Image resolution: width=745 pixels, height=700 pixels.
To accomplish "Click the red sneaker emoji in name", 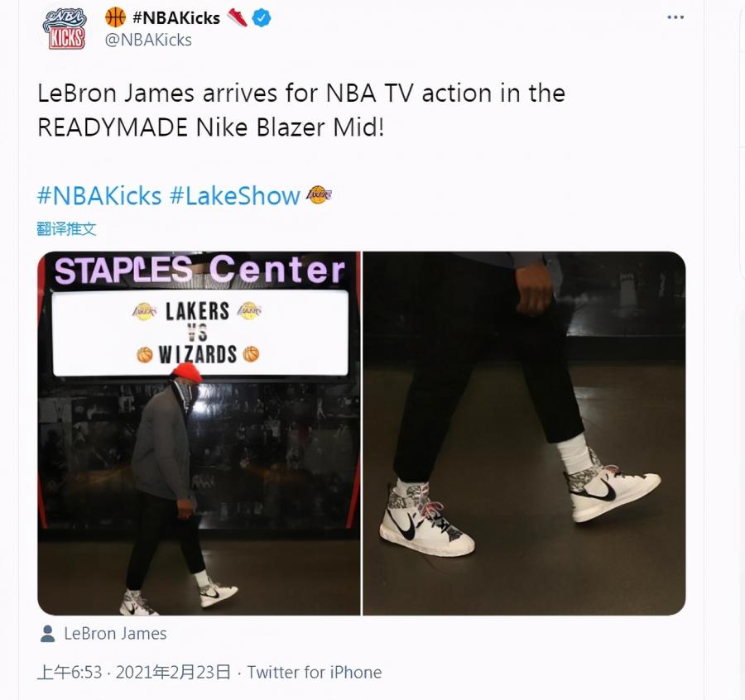I will [x=237, y=17].
